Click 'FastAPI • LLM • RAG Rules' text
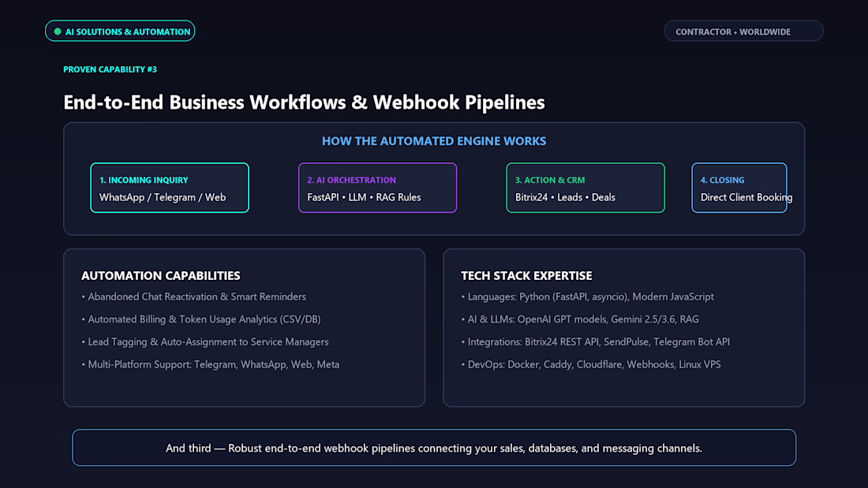Image resolution: width=868 pixels, height=488 pixels. (x=364, y=198)
